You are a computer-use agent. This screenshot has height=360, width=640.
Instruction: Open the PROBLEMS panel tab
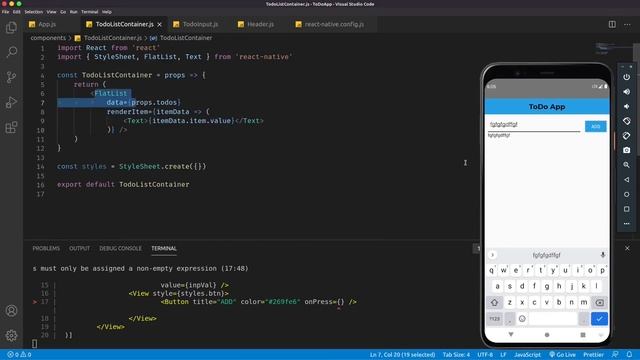pos(46,248)
